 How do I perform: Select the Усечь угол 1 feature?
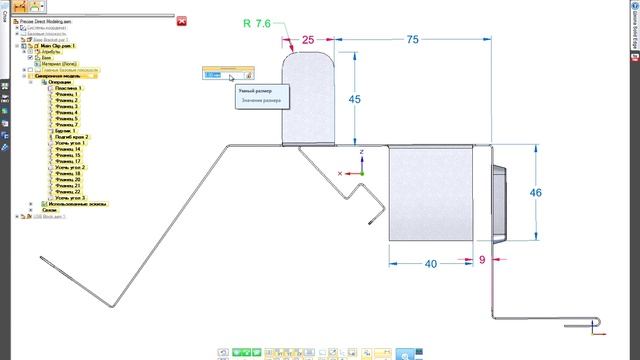click(70, 143)
